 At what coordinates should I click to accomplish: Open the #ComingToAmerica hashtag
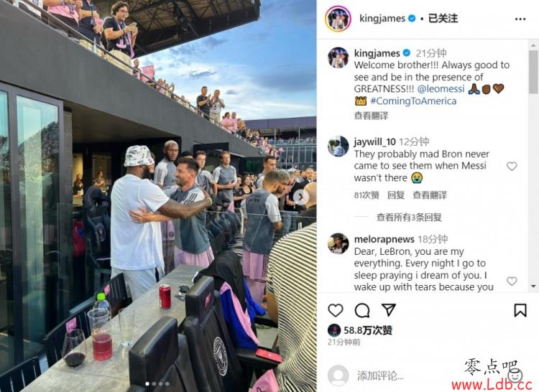pos(413,101)
